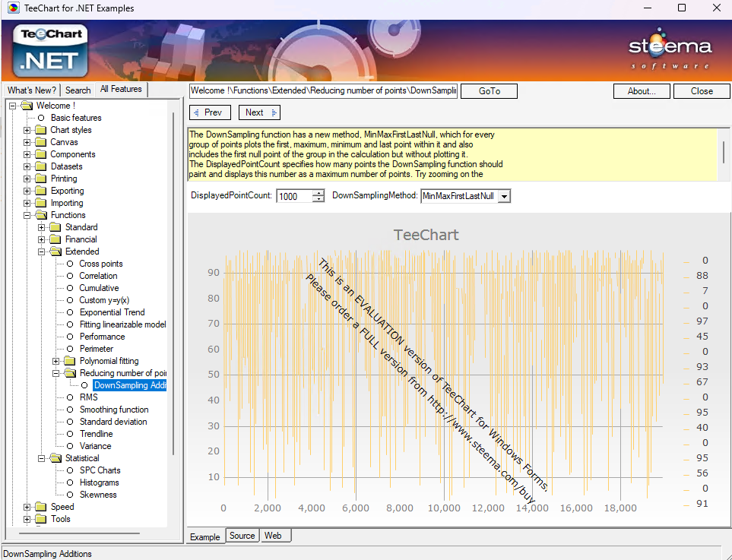Click the Components folder icon
Screen dimensions: 732x560
click(x=41, y=154)
